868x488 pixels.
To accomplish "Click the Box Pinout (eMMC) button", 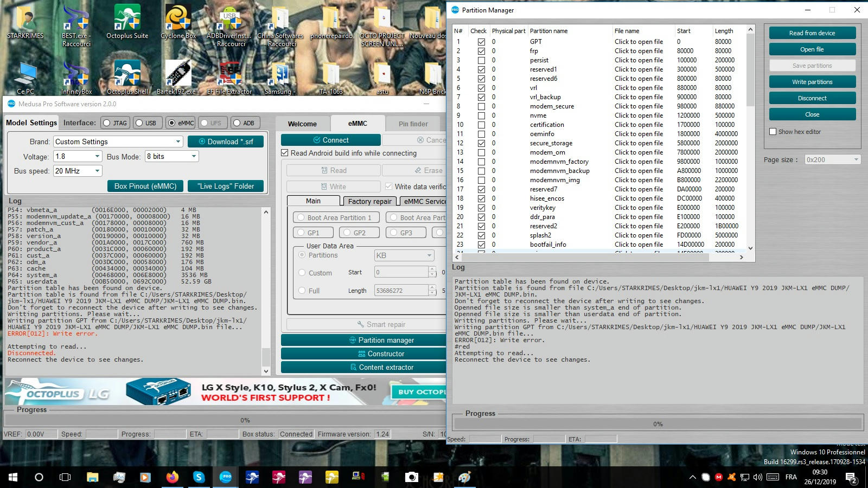I will point(145,186).
